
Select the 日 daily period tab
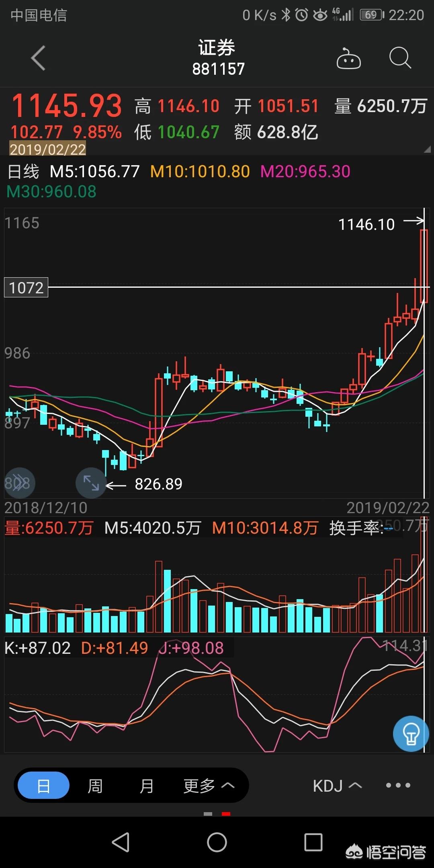point(44,785)
